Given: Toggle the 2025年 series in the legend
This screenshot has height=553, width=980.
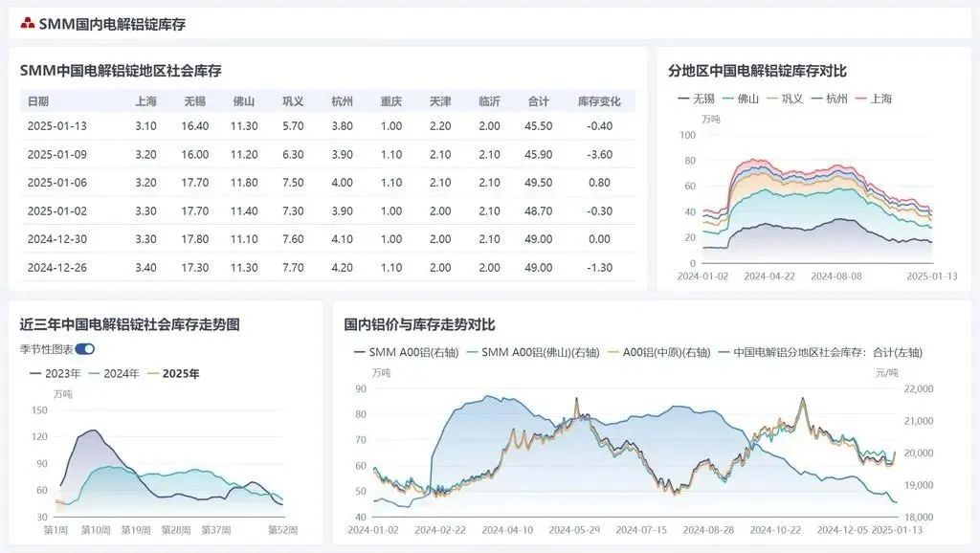Looking at the screenshot, I should [x=173, y=374].
